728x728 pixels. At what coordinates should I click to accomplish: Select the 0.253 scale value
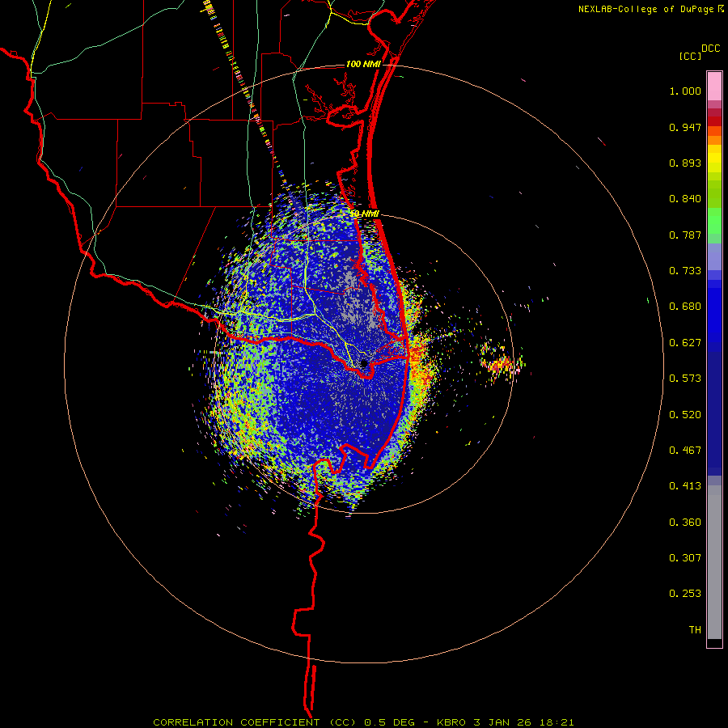[685, 594]
